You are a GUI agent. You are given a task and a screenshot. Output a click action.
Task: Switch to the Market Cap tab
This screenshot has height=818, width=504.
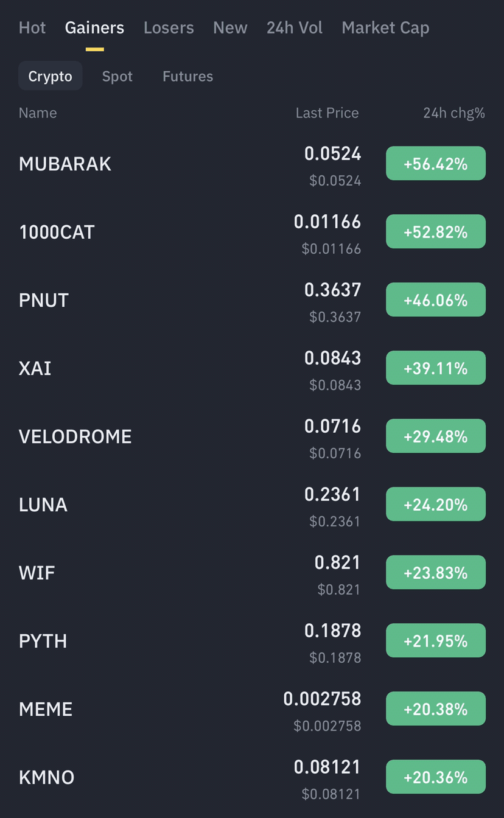[385, 27]
